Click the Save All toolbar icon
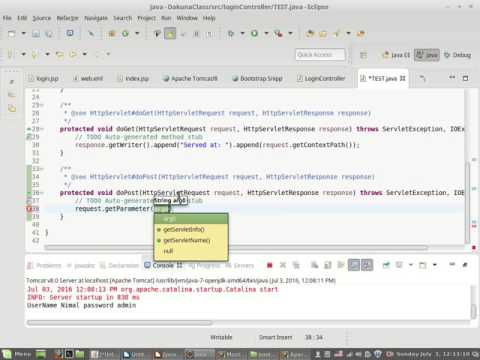 (49, 34)
